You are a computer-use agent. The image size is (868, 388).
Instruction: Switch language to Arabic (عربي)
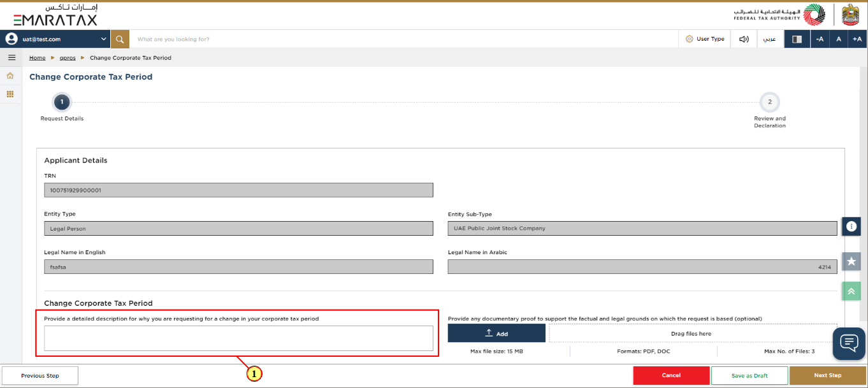pos(770,39)
